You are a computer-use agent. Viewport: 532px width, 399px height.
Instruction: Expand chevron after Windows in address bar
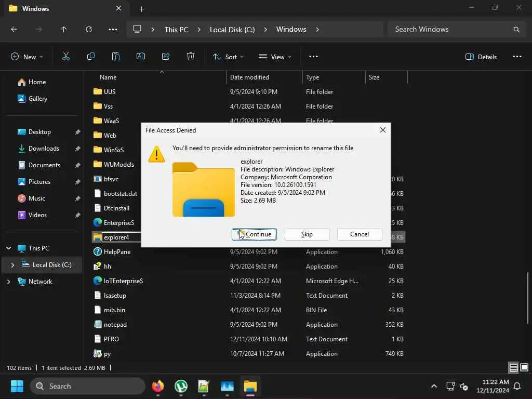[x=317, y=30]
